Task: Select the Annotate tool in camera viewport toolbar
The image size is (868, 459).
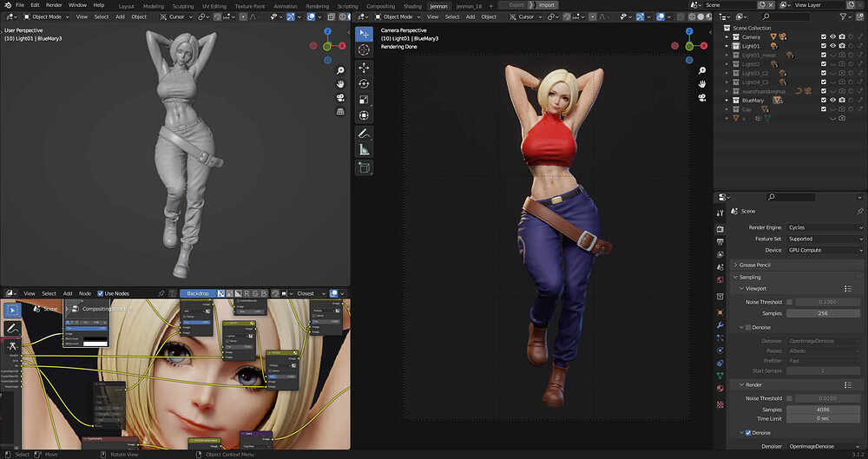Action: (x=364, y=134)
